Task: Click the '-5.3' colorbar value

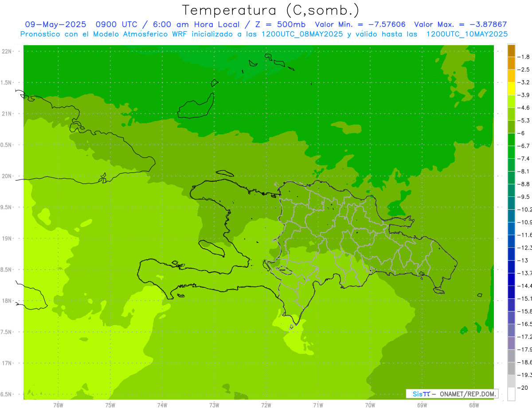Action: [524, 121]
